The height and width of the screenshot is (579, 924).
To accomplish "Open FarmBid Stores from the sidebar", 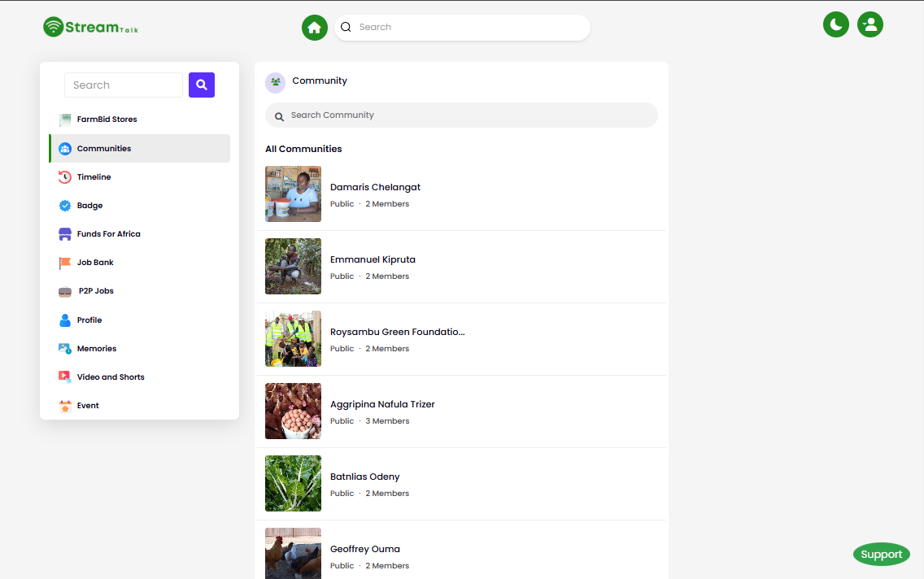I will pos(107,120).
